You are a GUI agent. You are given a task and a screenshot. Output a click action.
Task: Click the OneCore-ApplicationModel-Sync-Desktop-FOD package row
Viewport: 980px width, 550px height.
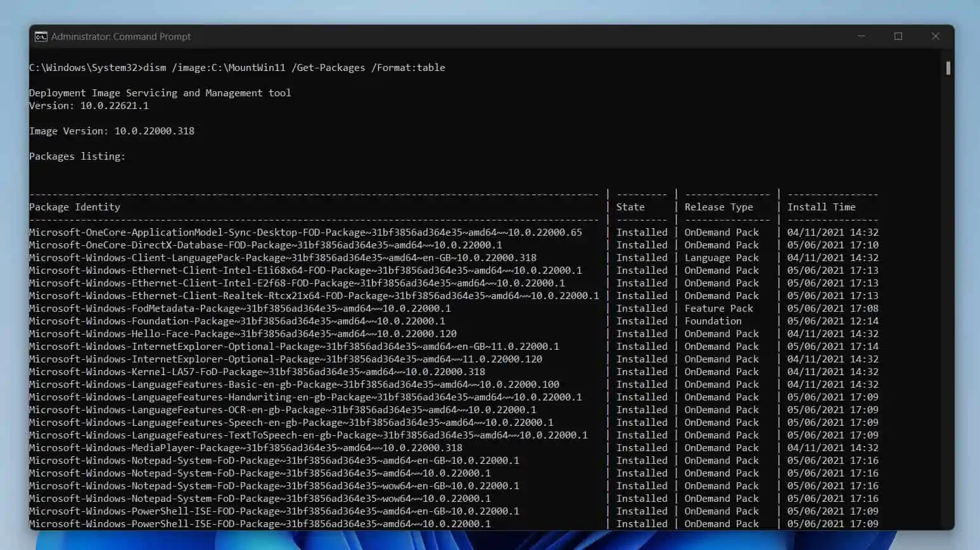(454, 233)
